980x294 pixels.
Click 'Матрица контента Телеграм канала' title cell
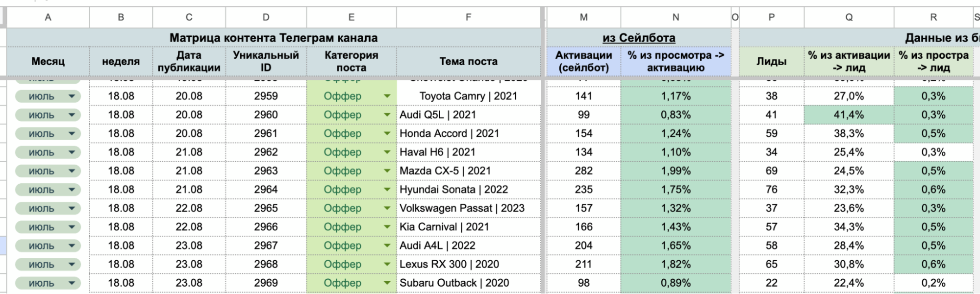pos(274,38)
